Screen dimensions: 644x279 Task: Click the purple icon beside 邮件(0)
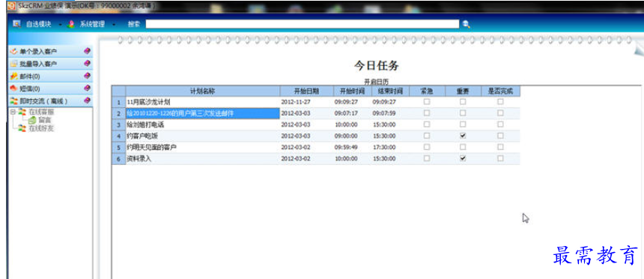click(x=87, y=76)
